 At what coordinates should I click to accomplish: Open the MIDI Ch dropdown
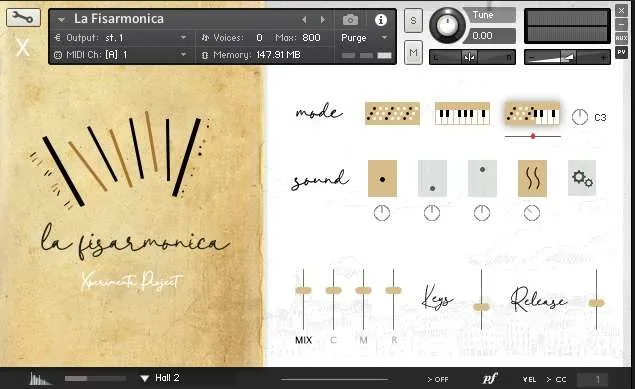120,55
